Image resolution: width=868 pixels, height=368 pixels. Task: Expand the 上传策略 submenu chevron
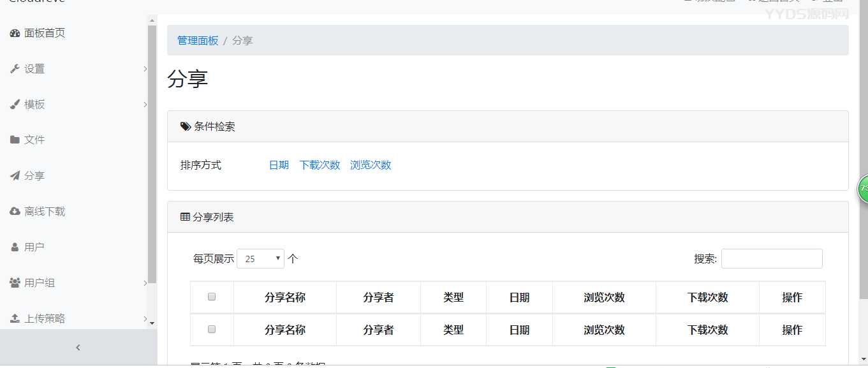[145, 318]
